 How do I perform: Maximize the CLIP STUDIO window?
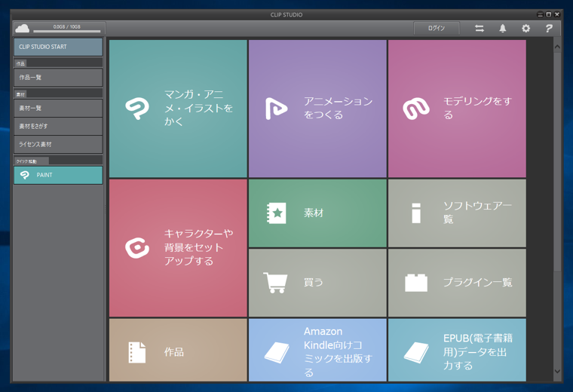click(x=549, y=14)
